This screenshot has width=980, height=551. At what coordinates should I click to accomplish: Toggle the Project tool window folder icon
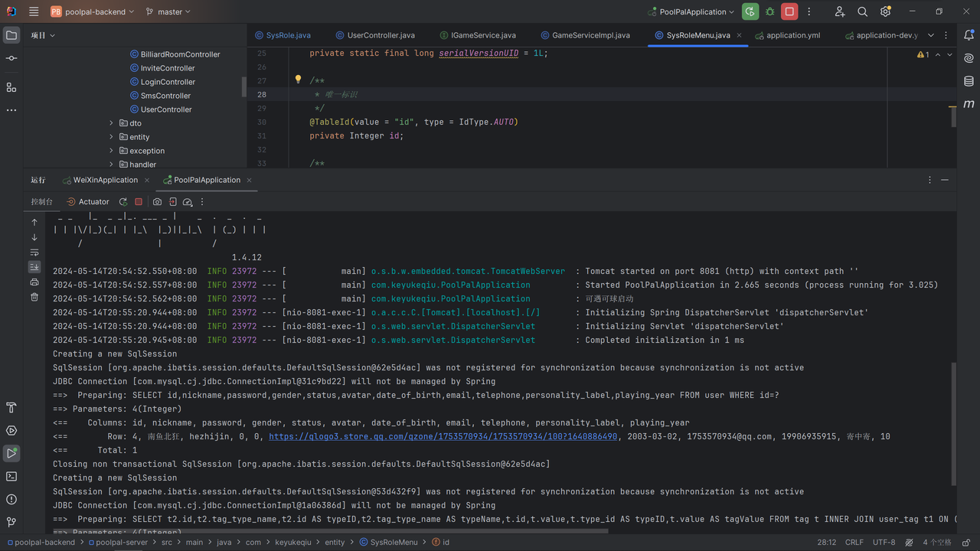(x=11, y=35)
